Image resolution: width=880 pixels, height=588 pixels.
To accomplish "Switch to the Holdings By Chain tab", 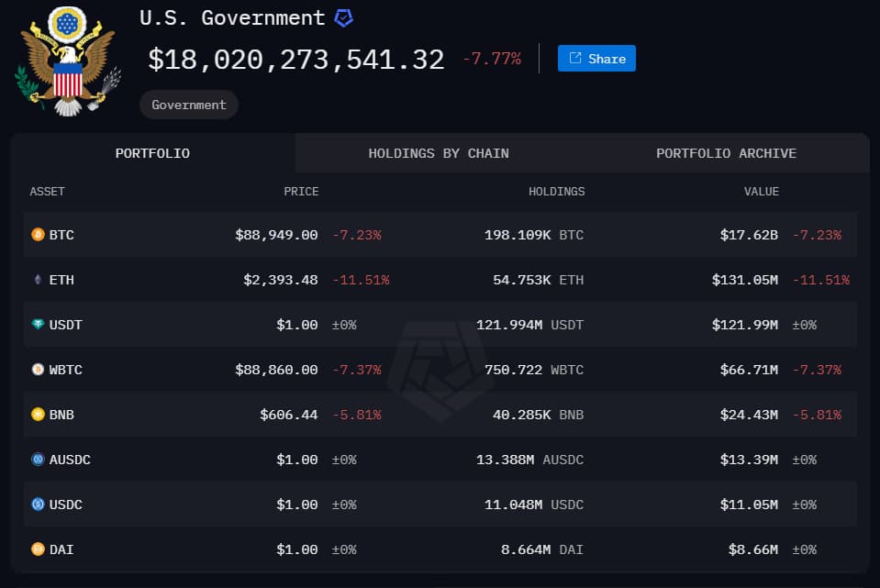I will [x=439, y=153].
